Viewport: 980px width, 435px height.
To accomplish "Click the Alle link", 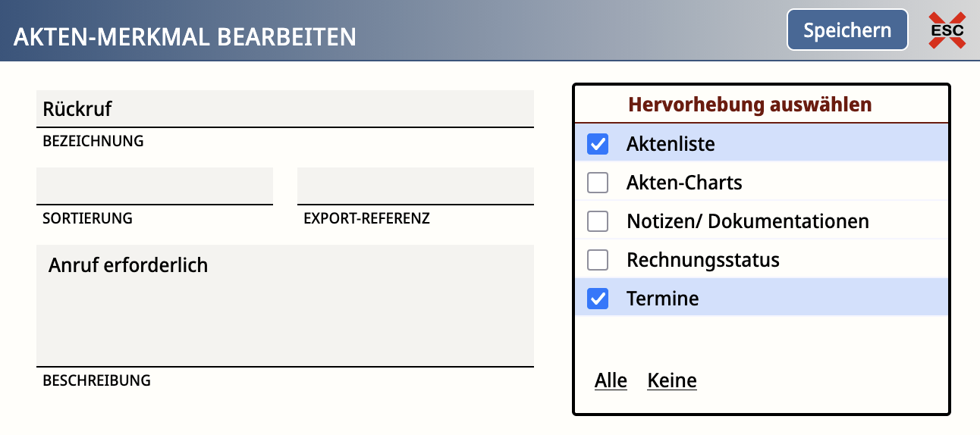I will (x=611, y=380).
